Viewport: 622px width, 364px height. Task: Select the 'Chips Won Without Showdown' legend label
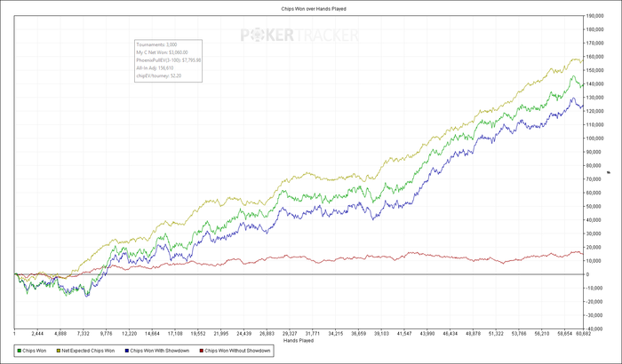(x=237, y=351)
